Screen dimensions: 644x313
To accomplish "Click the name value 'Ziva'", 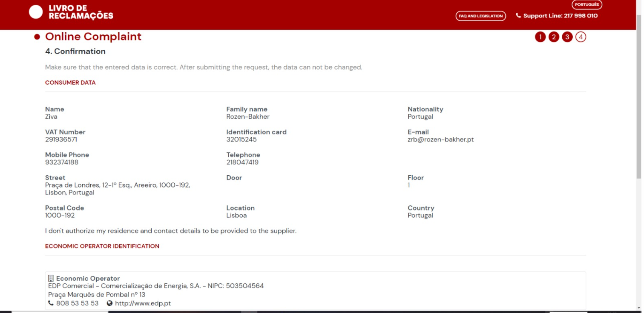I will (51, 117).
